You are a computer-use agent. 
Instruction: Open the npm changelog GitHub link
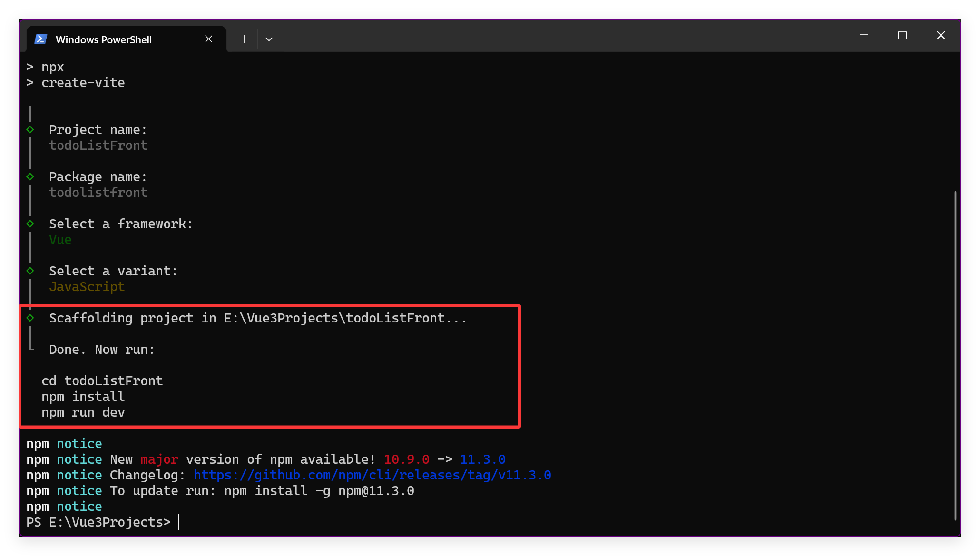tap(372, 475)
